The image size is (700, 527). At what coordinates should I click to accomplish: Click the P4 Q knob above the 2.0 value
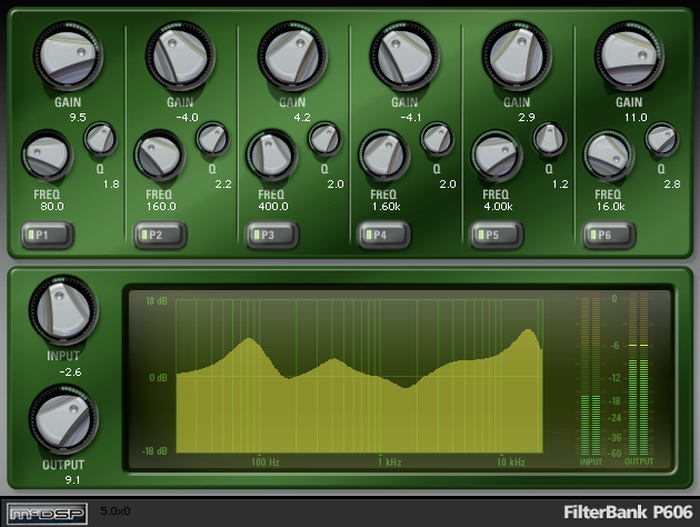click(437, 139)
